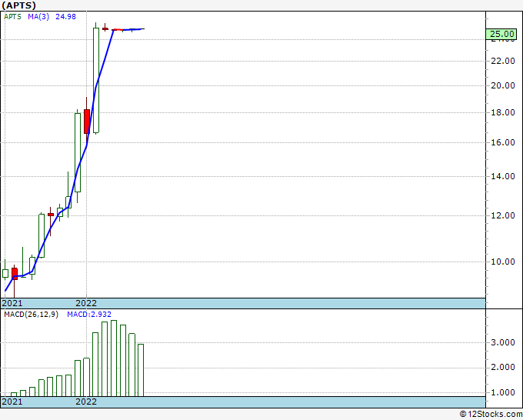The height and width of the screenshot is (420, 523).
Task: Click the MA(3) legend label
Action: [x=38, y=17]
